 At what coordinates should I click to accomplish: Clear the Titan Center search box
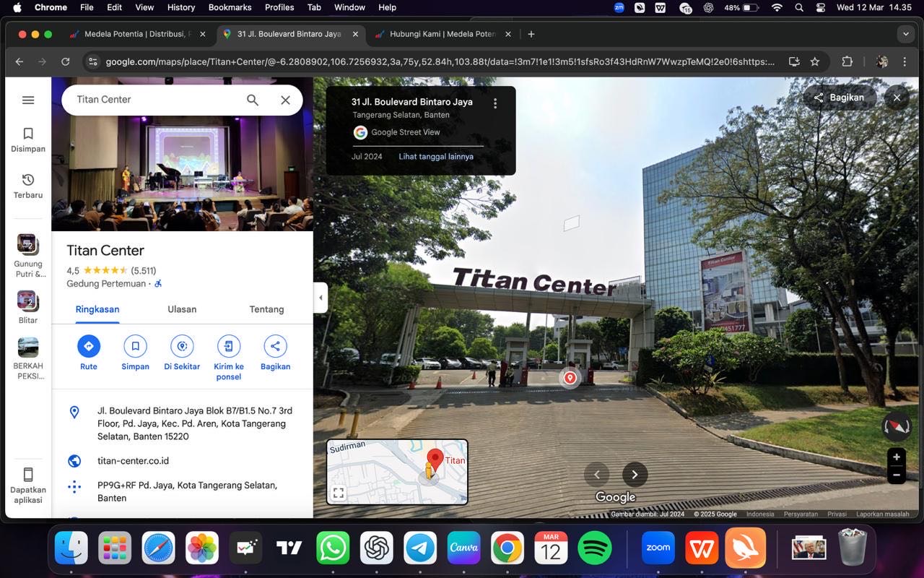(x=285, y=100)
